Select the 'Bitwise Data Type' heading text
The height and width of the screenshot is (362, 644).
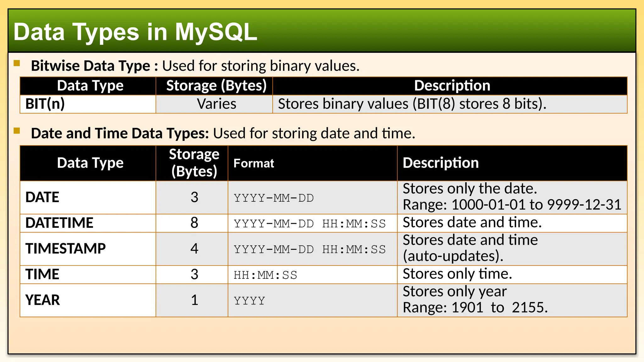click(91, 66)
